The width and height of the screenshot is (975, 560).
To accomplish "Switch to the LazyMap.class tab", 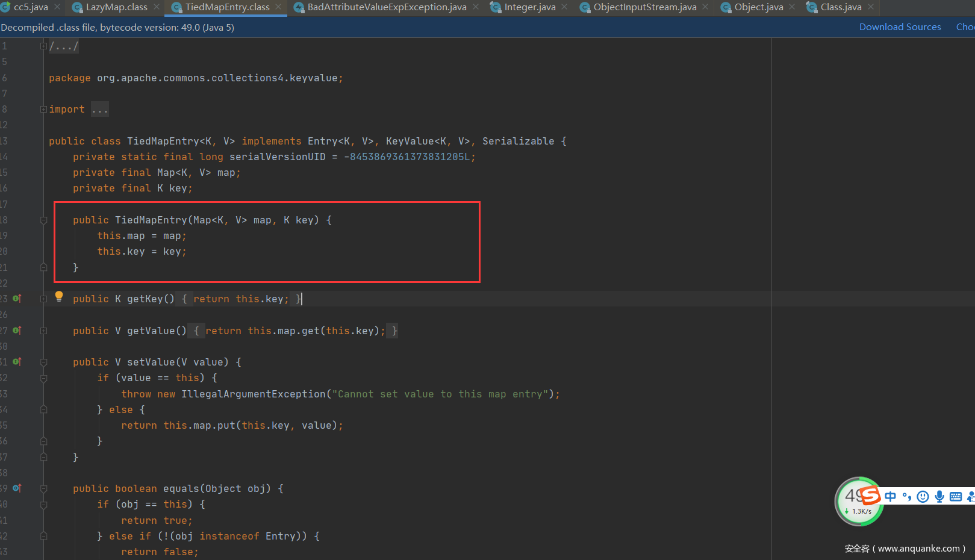I will (x=116, y=7).
